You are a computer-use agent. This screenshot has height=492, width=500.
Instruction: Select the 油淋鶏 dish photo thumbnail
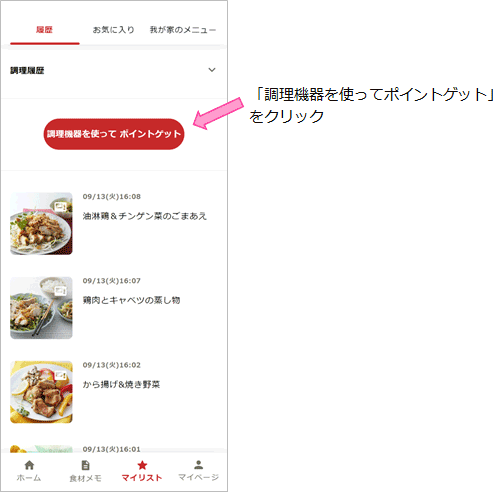click(41, 224)
